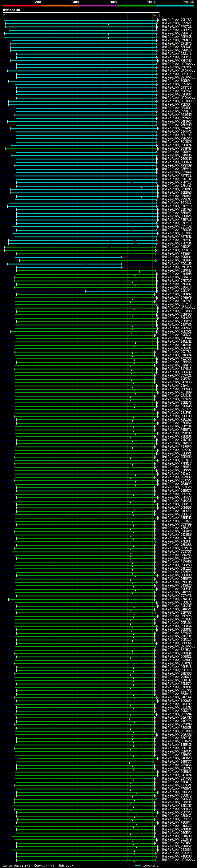Click the UniRef100_A4CKD8 label
This screenshot has width=197, height=868.
tap(177, 856)
